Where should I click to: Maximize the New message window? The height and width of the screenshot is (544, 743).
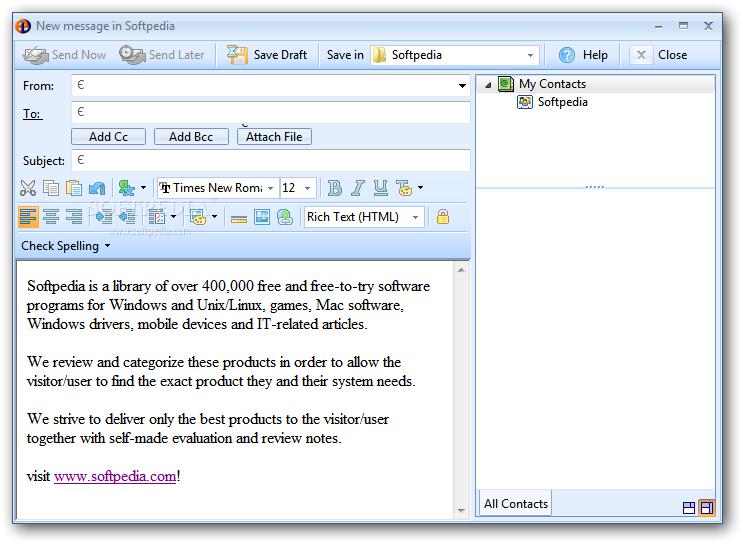tap(683, 26)
